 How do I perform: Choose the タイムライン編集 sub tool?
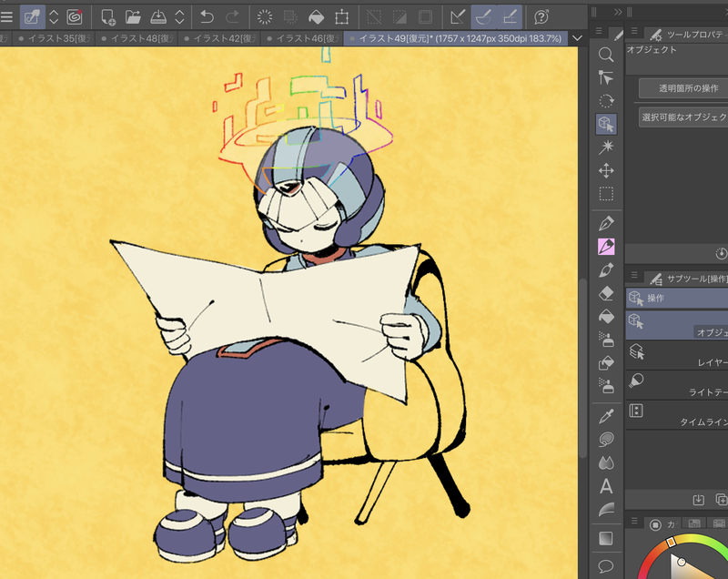coord(677,415)
